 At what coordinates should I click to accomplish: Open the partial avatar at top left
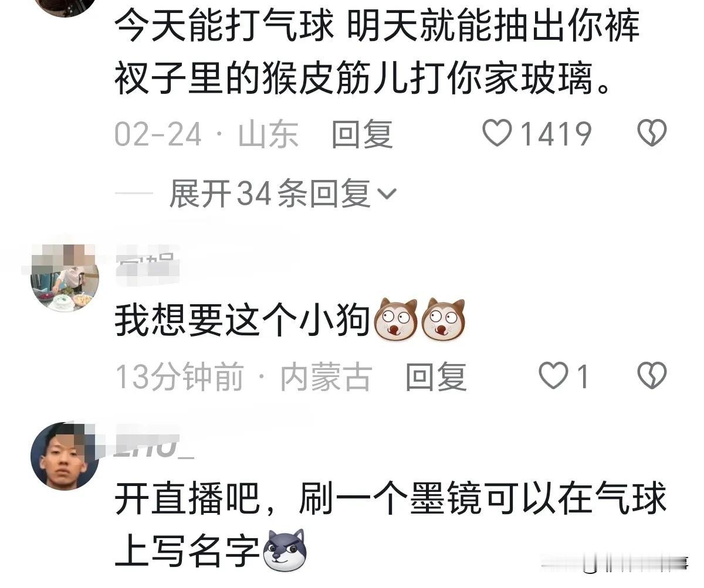(x=65, y=6)
